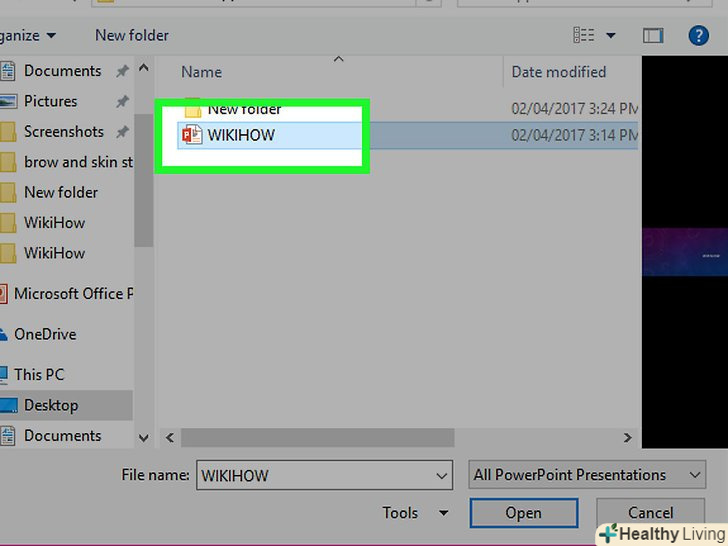Open the view options dropdown arrow
The width and height of the screenshot is (728, 546).
tap(611, 35)
